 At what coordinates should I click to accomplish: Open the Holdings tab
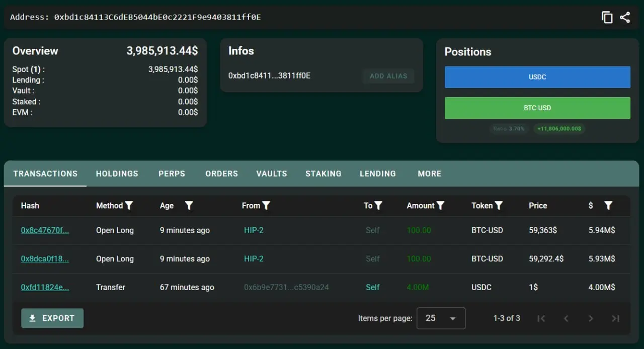pos(117,174)
